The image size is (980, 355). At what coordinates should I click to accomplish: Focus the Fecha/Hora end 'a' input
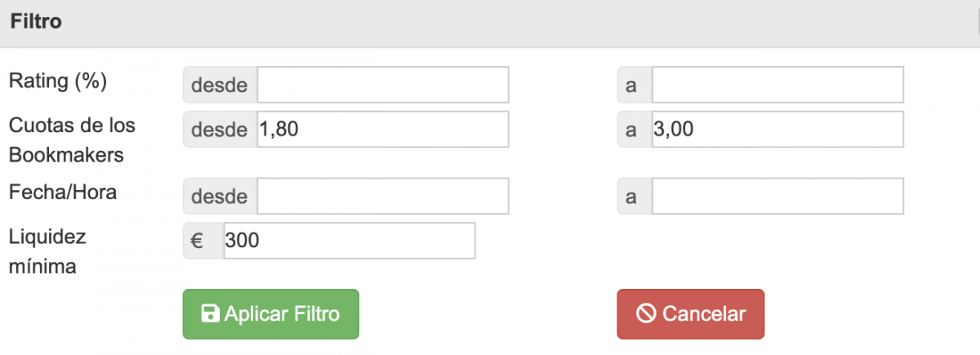[x=778, y=197]
